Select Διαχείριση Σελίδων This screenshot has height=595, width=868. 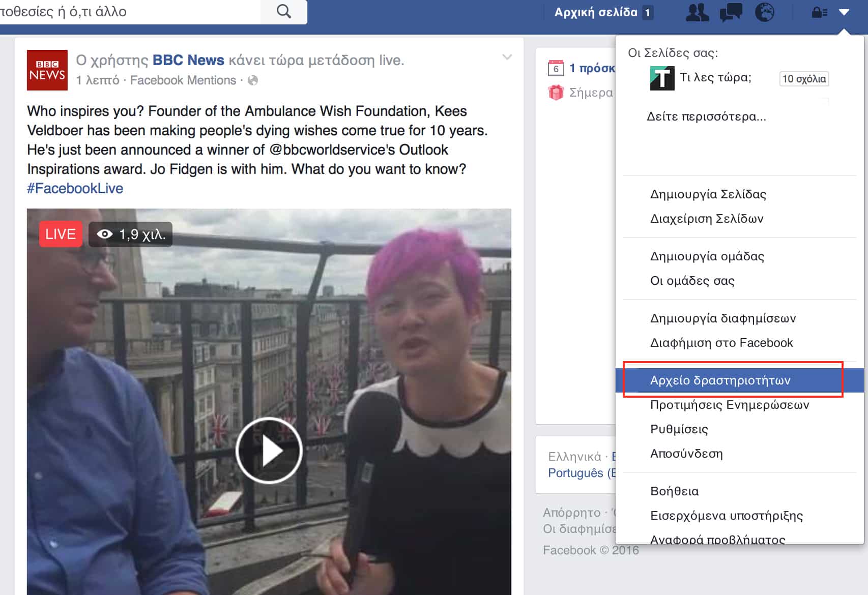[x=707, y=219]
